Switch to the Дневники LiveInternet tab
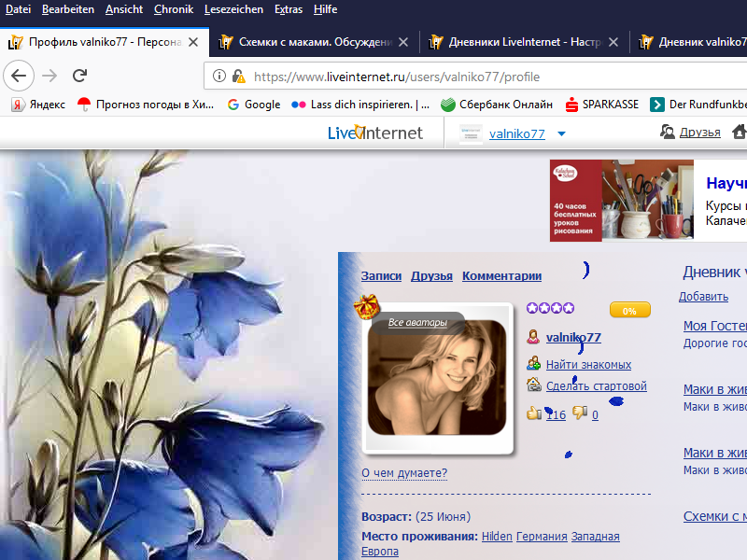Screen dimensions: 747x560 525,42
